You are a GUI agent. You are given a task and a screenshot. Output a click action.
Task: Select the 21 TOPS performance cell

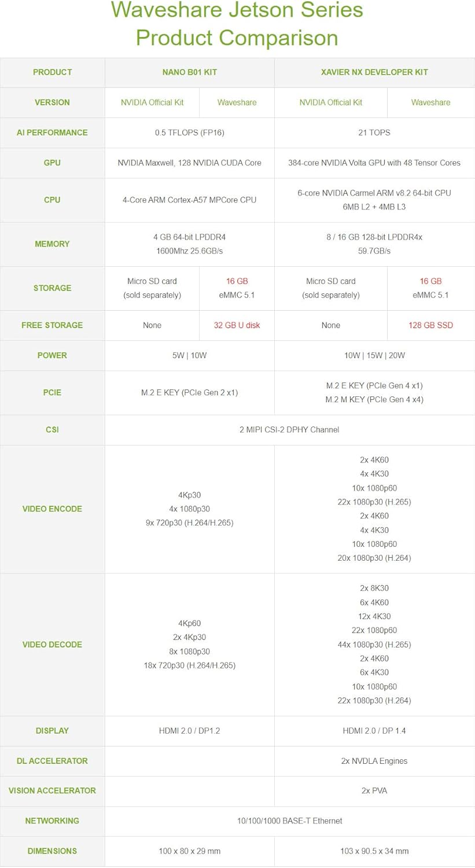(374, 133)
